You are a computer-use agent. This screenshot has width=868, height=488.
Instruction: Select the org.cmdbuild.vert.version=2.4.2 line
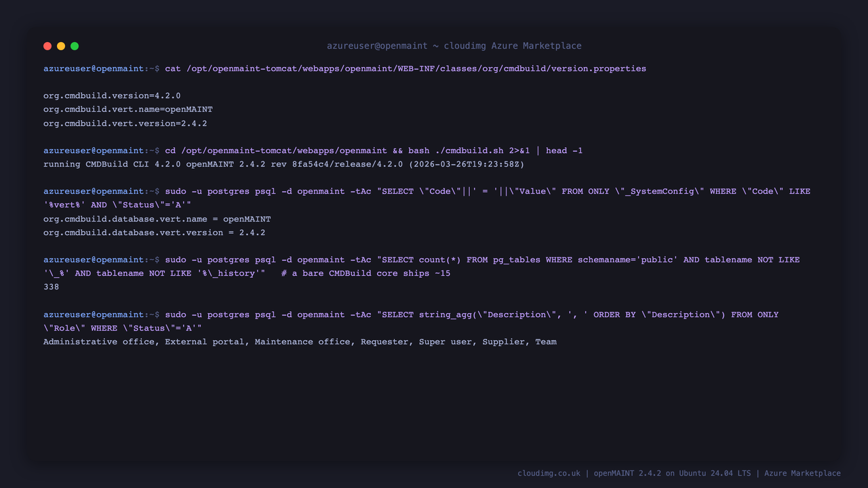point(125,123)
